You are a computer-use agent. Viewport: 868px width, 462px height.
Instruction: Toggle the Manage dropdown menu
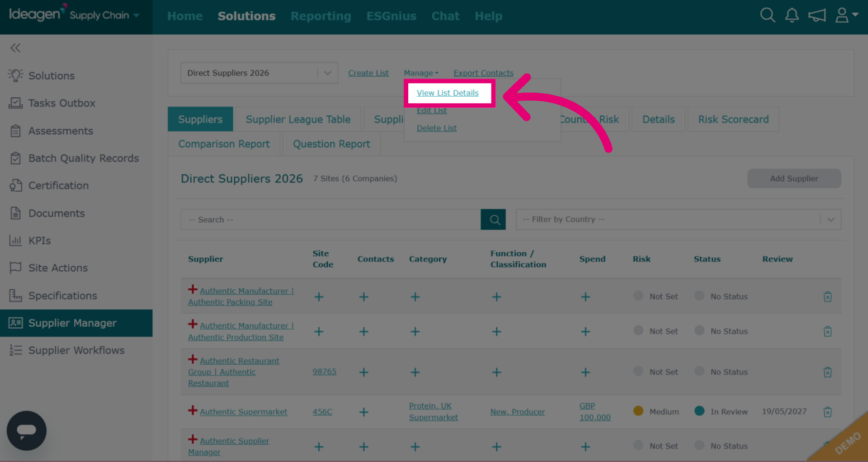pos(421,73)
